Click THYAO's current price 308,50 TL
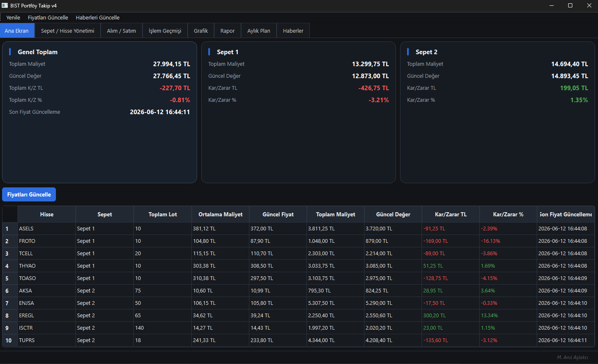 pyautogui.click(x=278, y=266)
